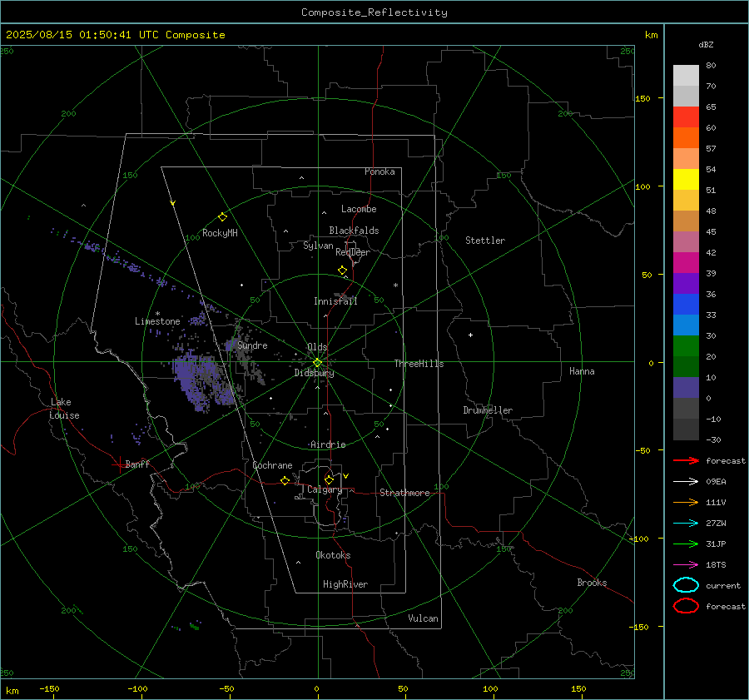
Task: Click the gray echo patch north of Innisfail
Action: pyautogui.click(x=343, y=296)
